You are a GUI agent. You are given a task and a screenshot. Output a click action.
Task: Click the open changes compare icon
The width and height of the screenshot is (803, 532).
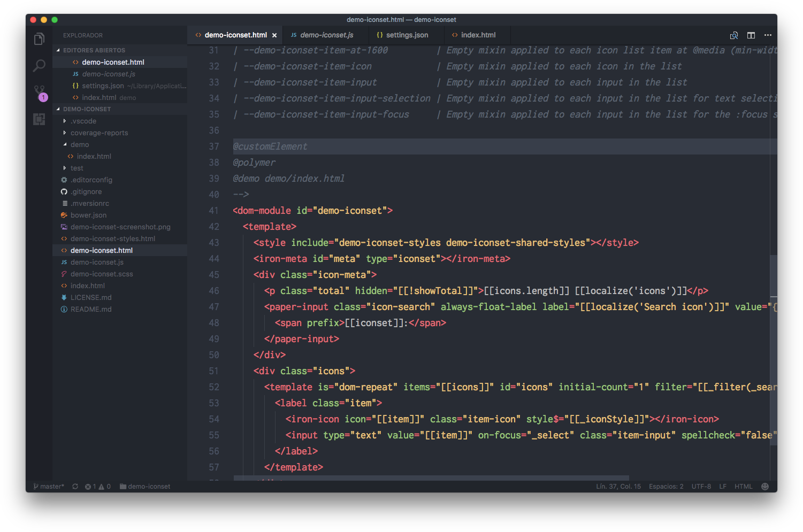point(734,35)
